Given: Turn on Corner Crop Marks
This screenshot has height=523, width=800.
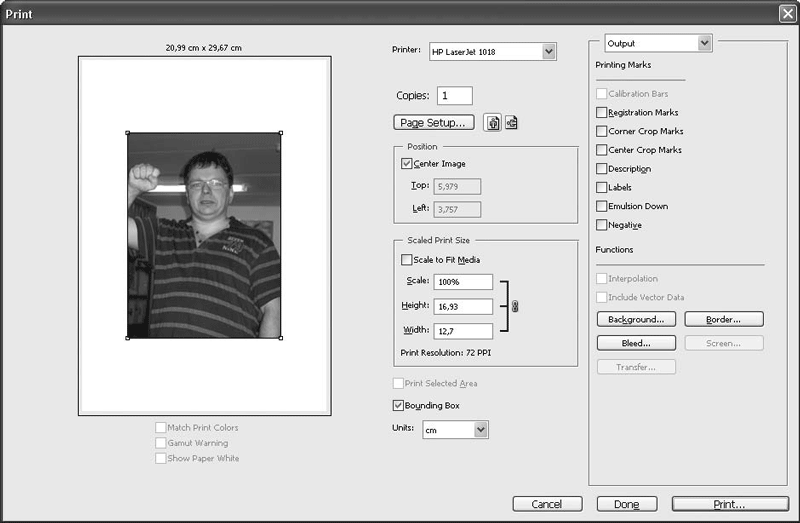Looking at the screenshot, I should tap(601, 132).
